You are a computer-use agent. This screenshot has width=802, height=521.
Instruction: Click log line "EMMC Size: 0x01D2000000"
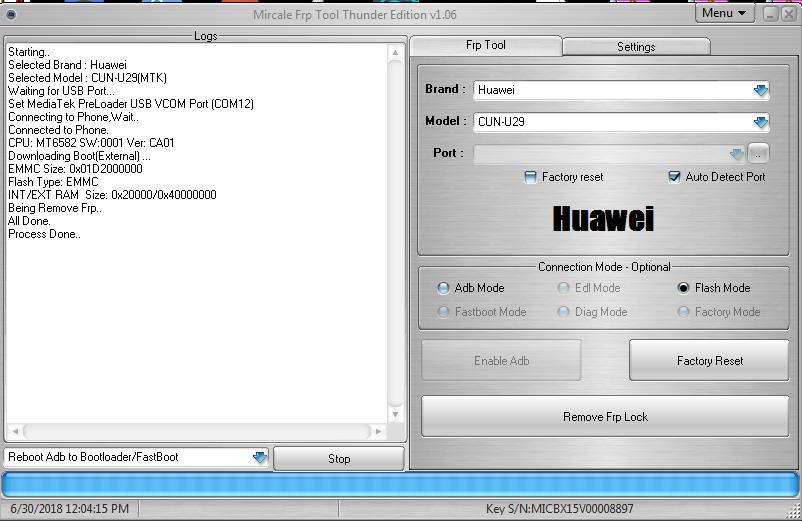[75, 169]
